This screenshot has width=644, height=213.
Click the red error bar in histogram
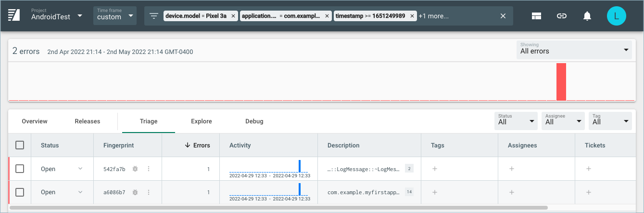[561, 82]
